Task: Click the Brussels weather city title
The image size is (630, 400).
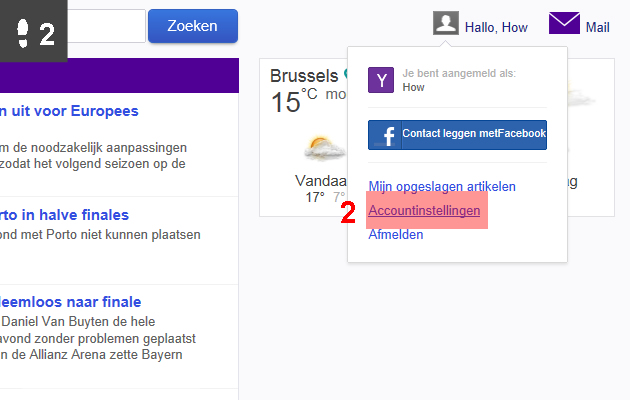Action: (304, 76)
